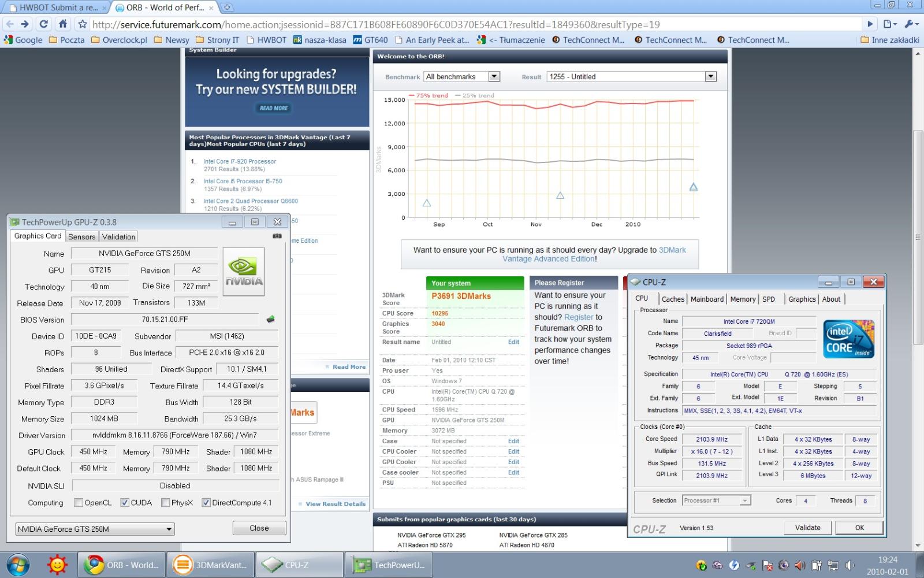Open the GT640 bookmark
924x578 pixels.
coord(370,40)
